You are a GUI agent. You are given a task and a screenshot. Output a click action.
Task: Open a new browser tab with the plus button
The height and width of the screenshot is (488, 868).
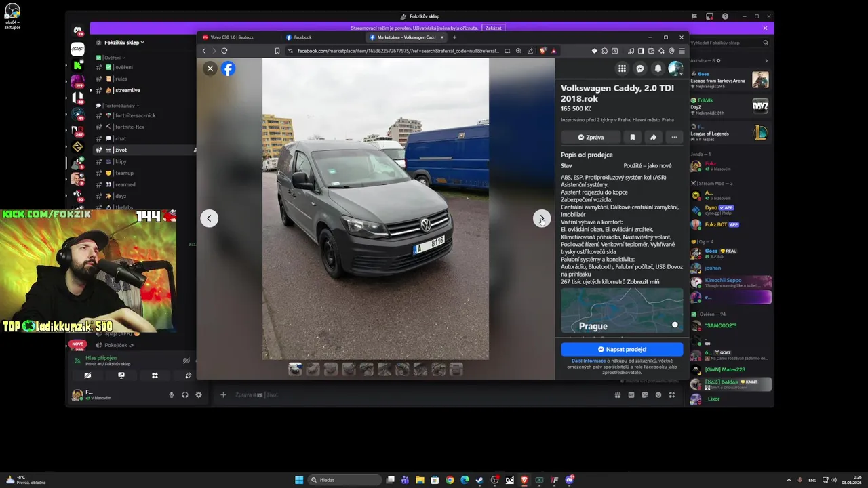pos(454,37)
